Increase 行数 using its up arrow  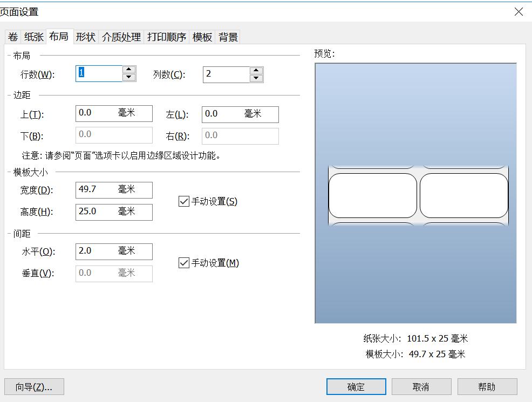(127, 70)
